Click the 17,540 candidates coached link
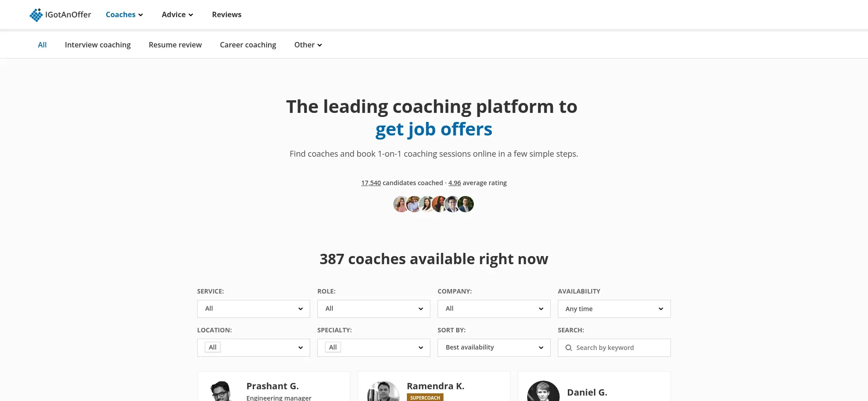The image size is (868, 401). click(371, 183)
